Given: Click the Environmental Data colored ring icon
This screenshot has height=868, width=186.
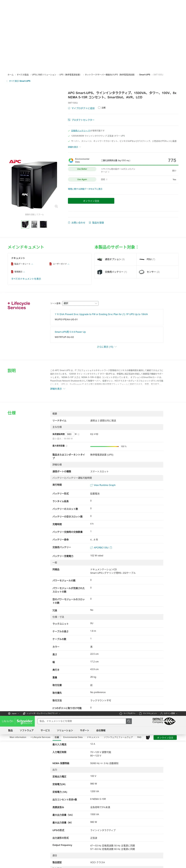Looking at the screenshot, I should click(71, 160).
